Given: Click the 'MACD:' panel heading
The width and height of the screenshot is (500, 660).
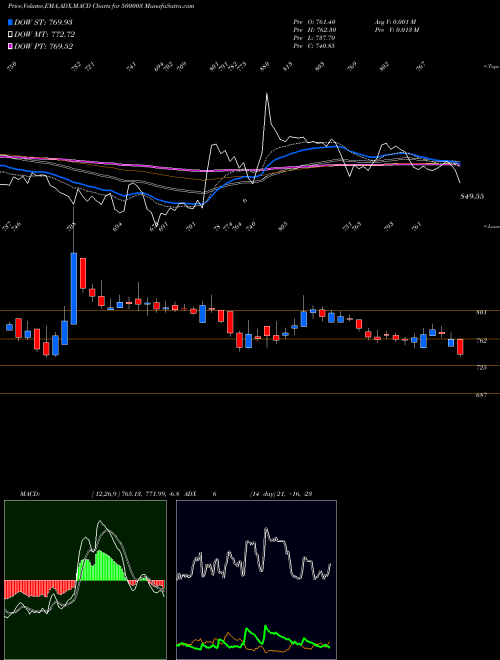Looking at the screenshot, I should point(30,494).
